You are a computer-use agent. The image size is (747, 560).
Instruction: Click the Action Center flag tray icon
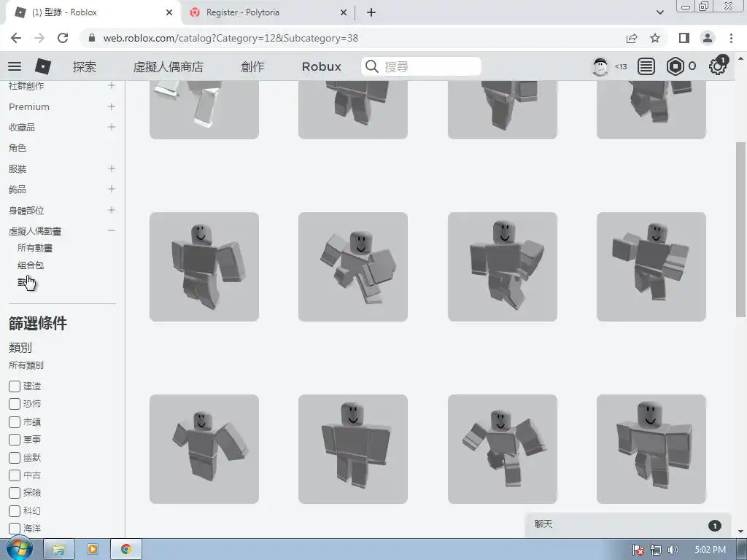pos(638,550)
